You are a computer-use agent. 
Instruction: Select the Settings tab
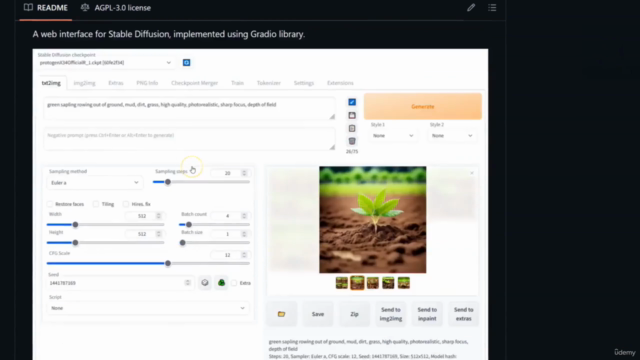304,83
